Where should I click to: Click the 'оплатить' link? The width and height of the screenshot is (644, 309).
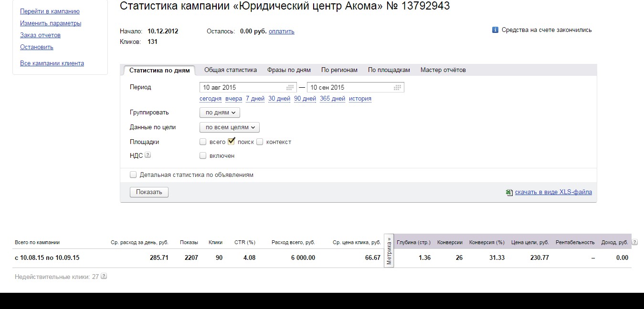click(x=282, y=31)
